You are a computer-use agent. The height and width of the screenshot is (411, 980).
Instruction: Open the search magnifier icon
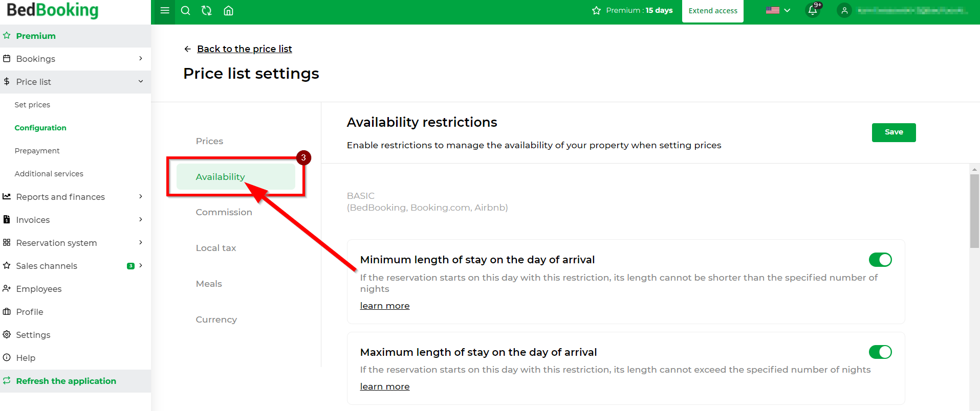point(186,11)
